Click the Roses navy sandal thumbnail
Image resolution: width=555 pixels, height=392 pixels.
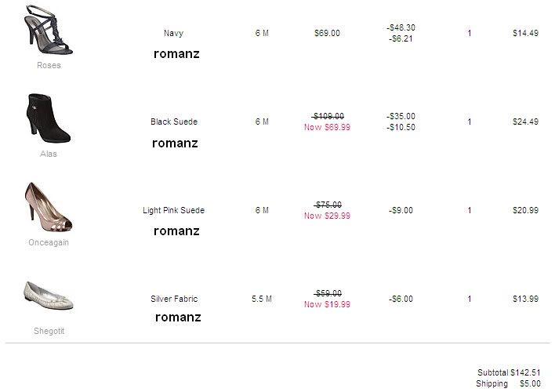coord(49,30)
